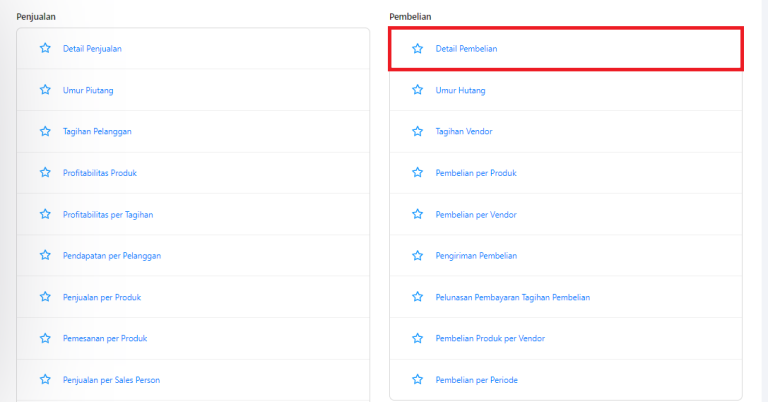Open the Detail Pembelian report
This screenshot has width=768, height=402.
(x=466, y=48)
